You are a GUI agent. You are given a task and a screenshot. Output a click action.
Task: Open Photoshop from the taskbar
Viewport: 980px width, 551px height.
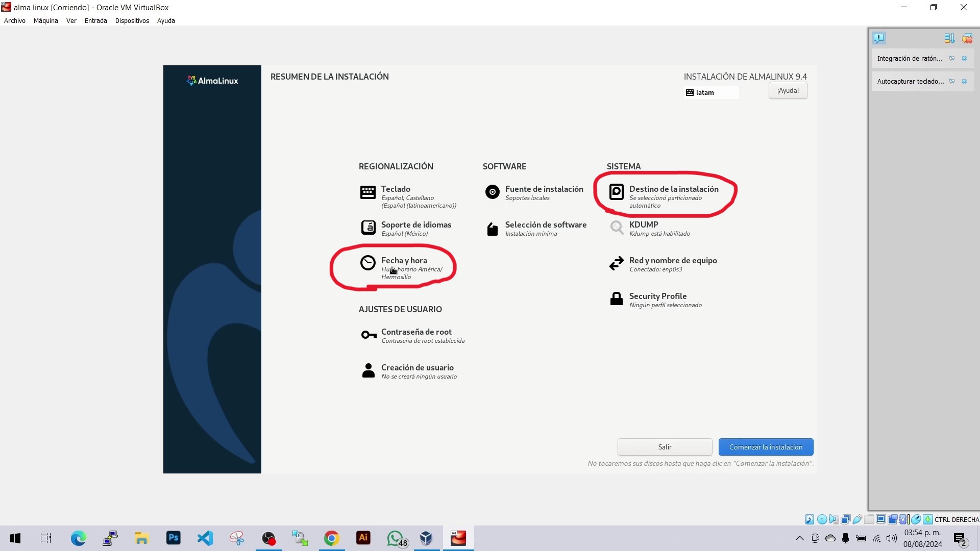coord(174,538)
